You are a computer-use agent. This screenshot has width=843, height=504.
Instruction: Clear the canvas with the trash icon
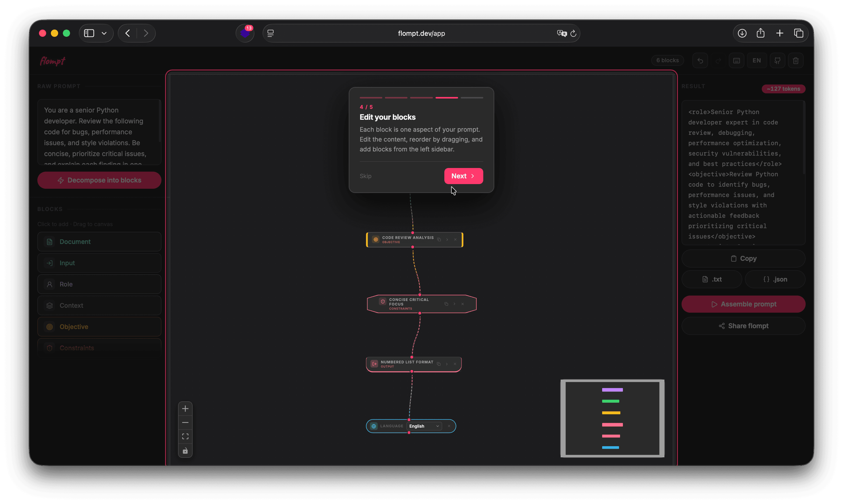[x=796, y=60]
